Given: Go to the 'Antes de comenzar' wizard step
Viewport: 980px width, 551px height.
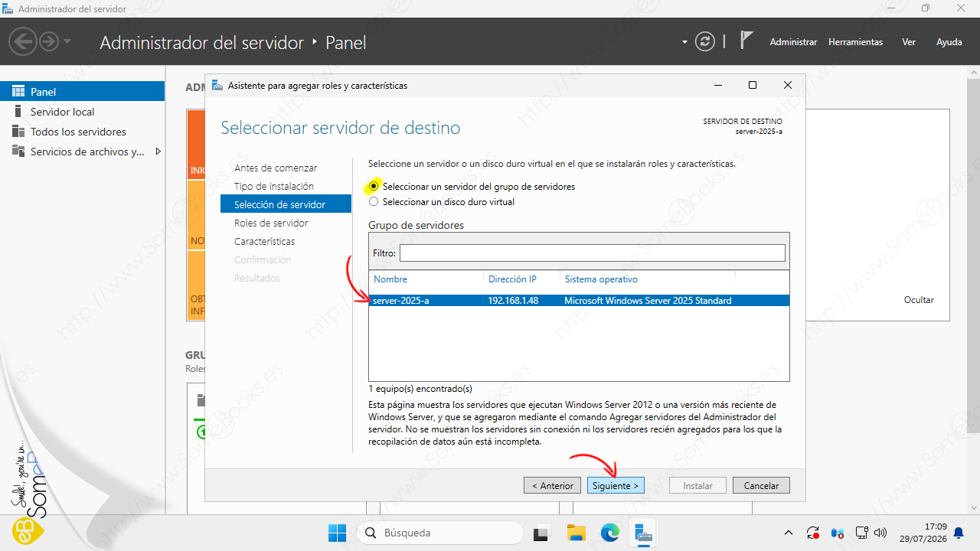Looking at the screenshot, I should [x=276, y=168].
